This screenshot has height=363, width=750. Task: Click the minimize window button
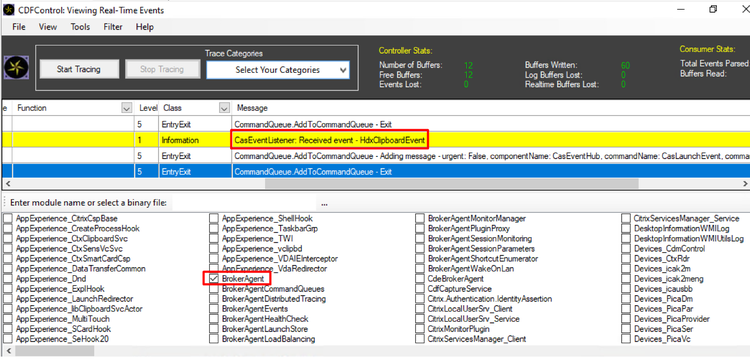pyautogui.click(x=681, y=9)
